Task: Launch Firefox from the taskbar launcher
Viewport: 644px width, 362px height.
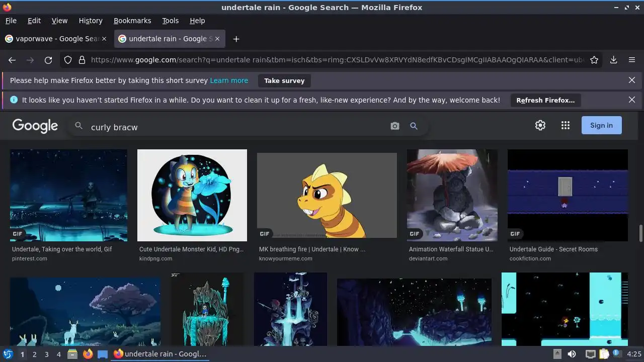Action: pos(88,354)
